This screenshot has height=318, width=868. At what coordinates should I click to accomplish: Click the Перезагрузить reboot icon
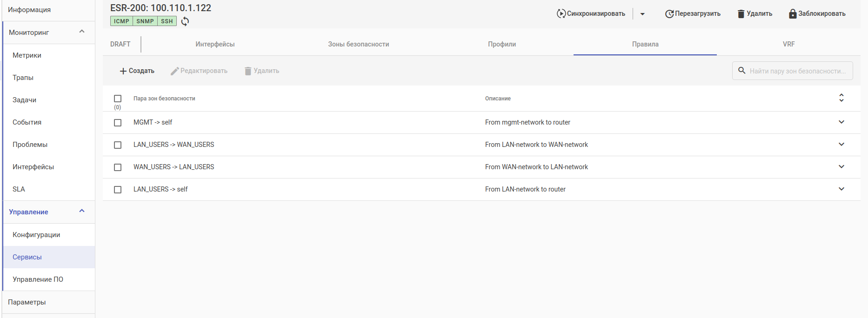pyautogui.click(x=669, y=14)
